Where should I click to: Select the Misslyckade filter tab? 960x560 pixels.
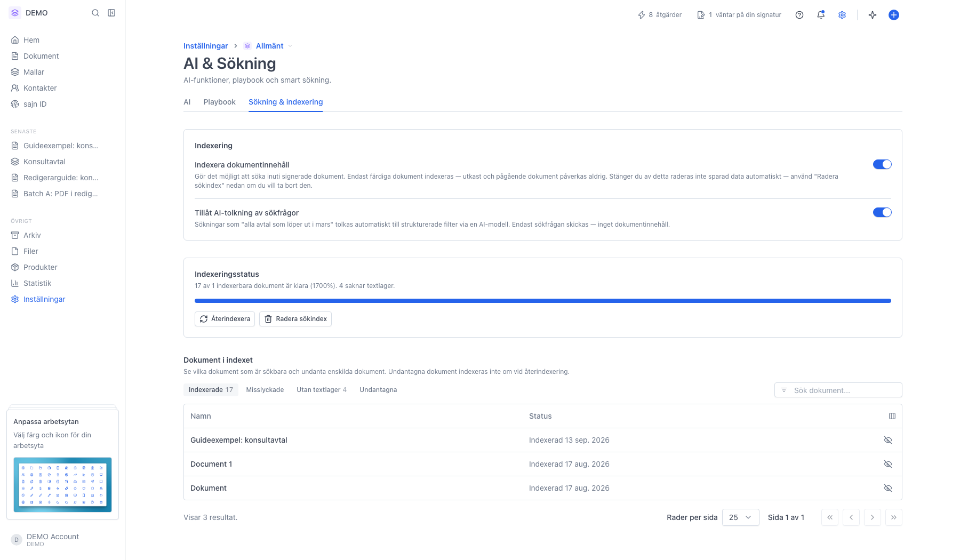pos(265,390)
